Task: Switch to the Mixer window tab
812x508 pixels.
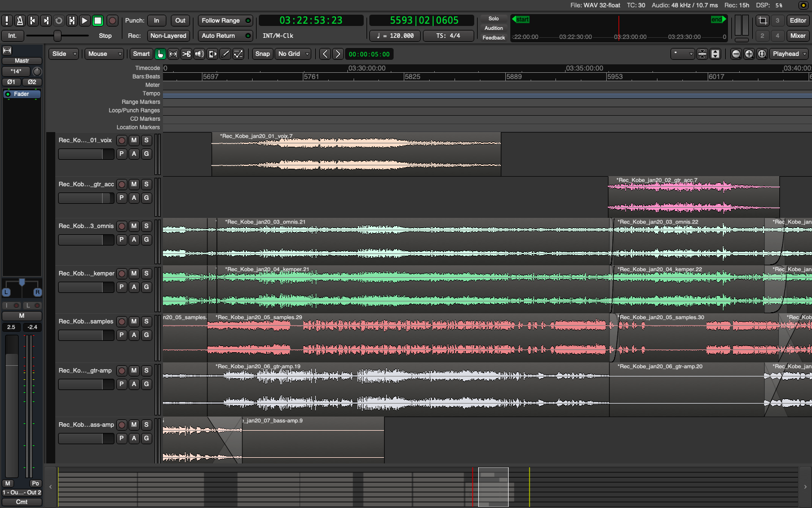Action: click(797, 36)
